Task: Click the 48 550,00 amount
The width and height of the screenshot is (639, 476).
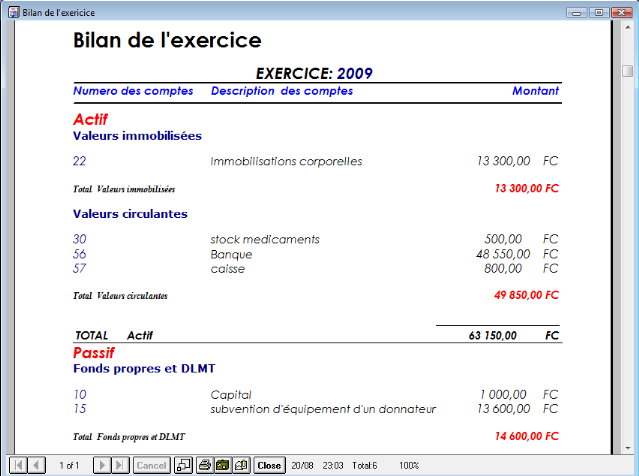Action: pyautogui.click(x=503, y=254)
